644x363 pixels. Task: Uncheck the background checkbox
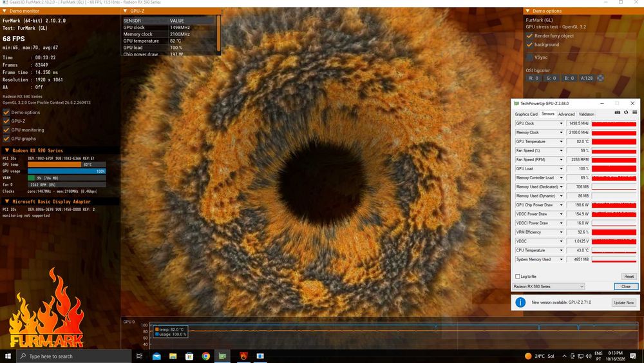[x=529, y=44]
